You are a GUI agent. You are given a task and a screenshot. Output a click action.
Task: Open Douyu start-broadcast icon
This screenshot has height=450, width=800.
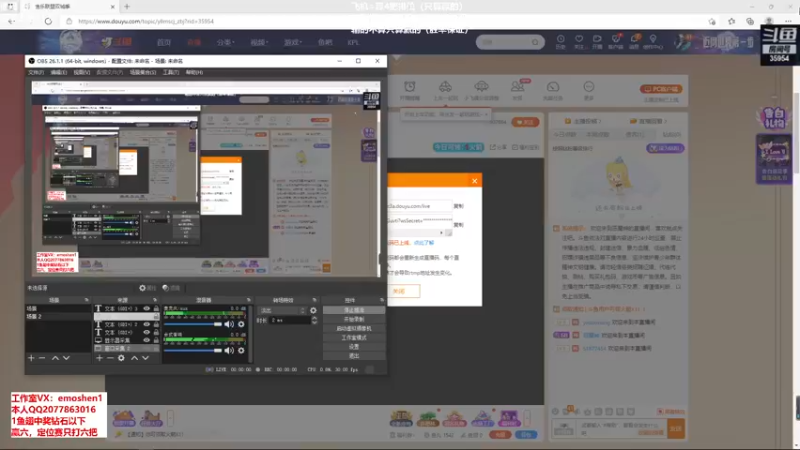click(597, 41)
